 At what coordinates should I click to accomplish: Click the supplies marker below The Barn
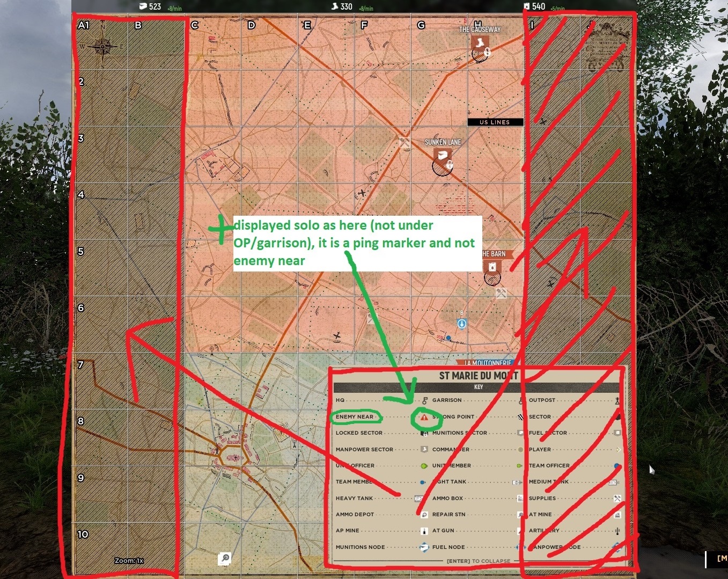(x=502, y=293)
